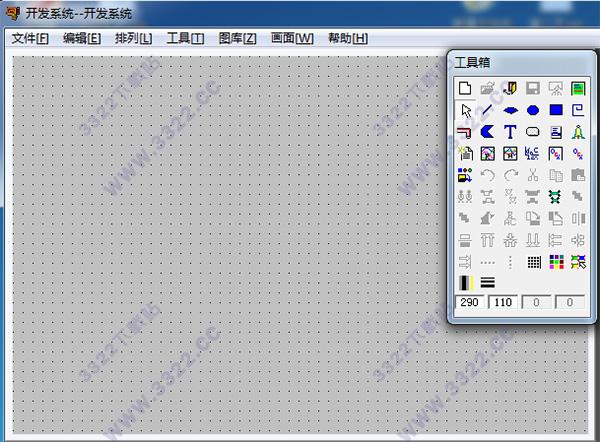Open the 帮助[H] menu

point(348,38)
